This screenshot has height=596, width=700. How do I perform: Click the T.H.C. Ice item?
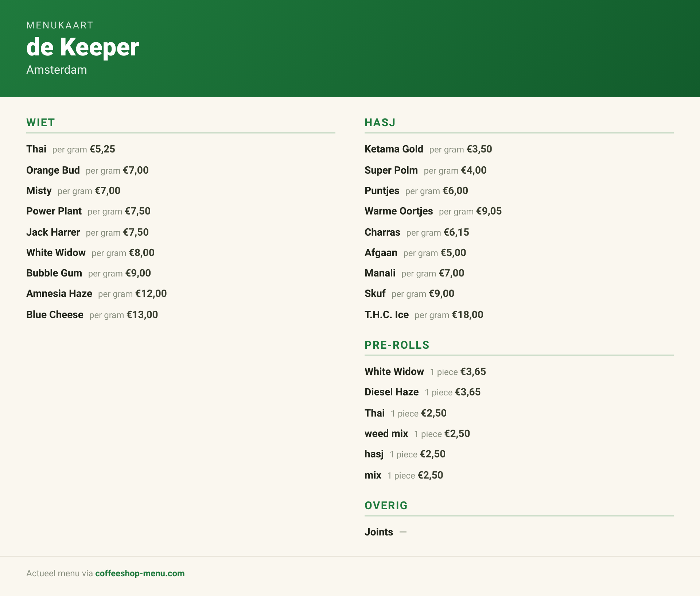coord(386,315)
